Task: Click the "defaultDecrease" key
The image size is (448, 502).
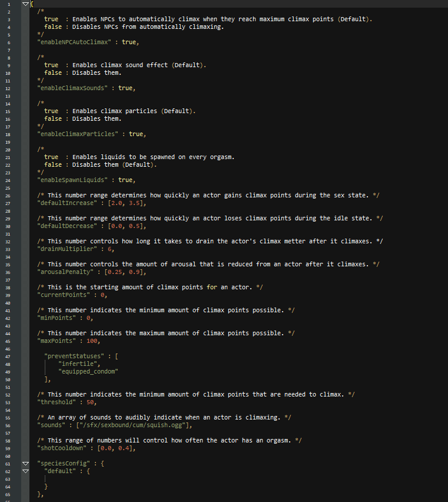Action: click(67, 226)
